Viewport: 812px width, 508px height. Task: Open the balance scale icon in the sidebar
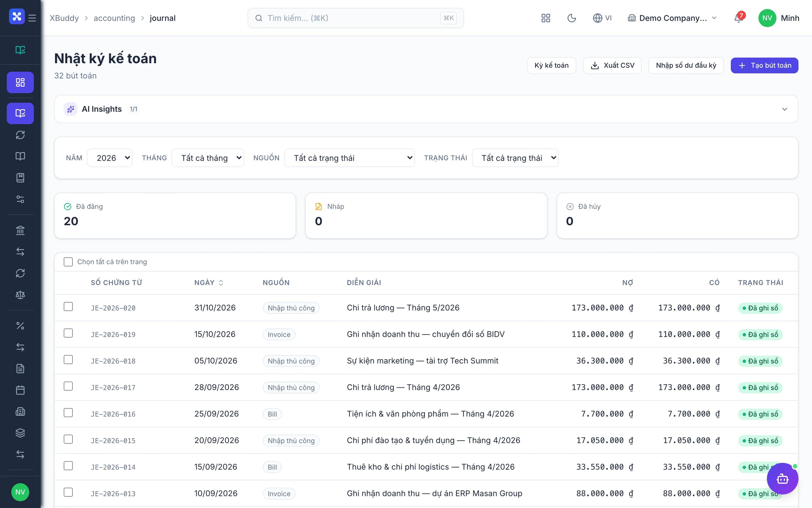[20, 295]
